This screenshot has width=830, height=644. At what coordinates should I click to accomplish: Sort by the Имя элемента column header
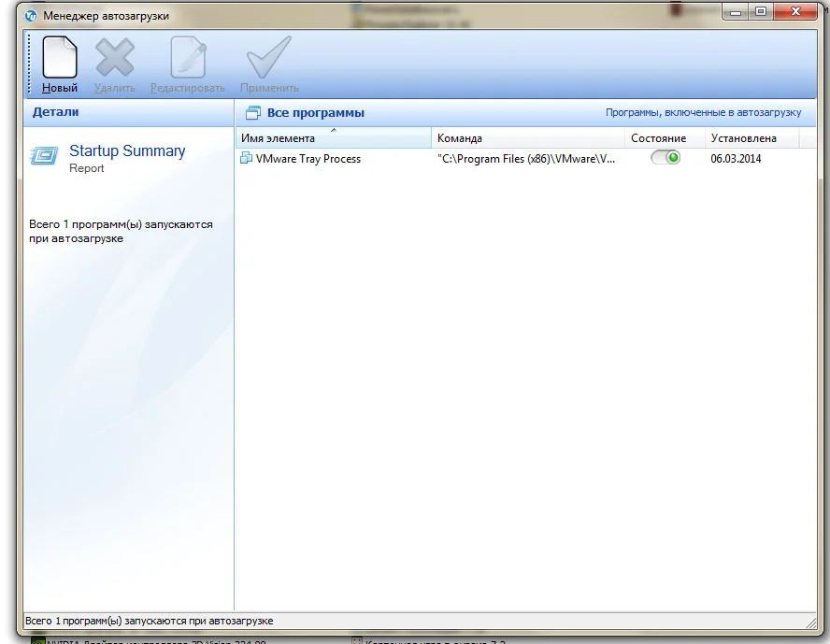[x=334, y=138]
